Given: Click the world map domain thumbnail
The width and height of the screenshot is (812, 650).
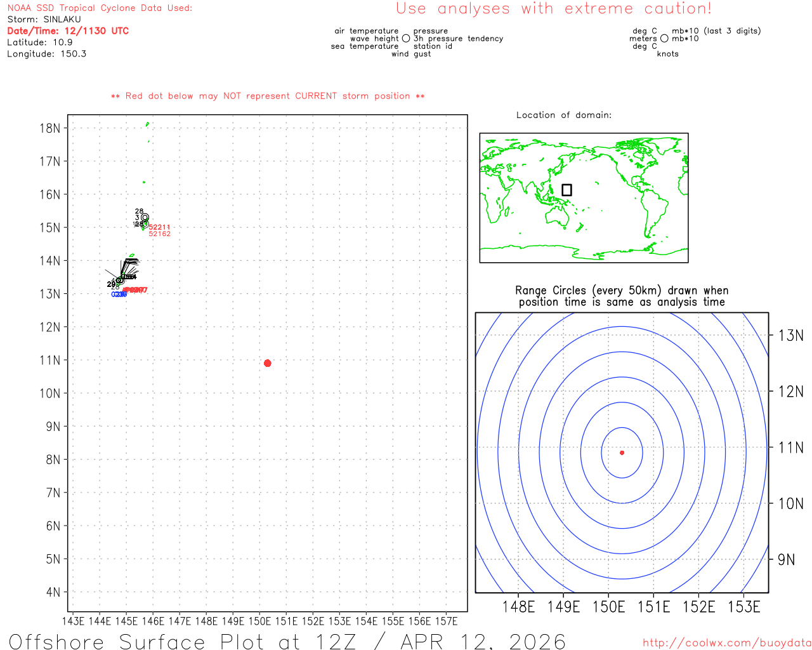Looking at the screenshot, I should [x=584, y=198].
